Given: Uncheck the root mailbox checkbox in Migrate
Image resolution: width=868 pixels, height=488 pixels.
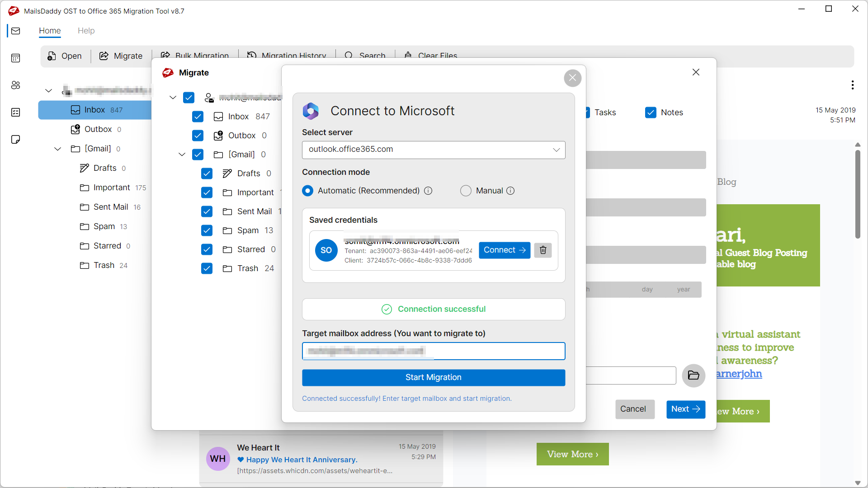Looking at the screenshot, I should pos(189,98).
